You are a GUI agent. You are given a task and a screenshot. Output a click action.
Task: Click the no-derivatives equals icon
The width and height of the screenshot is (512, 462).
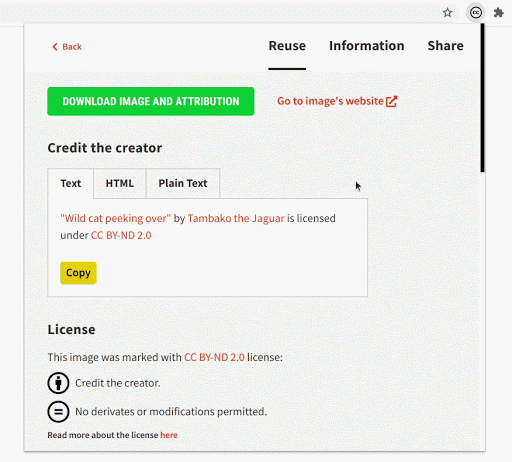pyautogui.click(x=58, y=412)
